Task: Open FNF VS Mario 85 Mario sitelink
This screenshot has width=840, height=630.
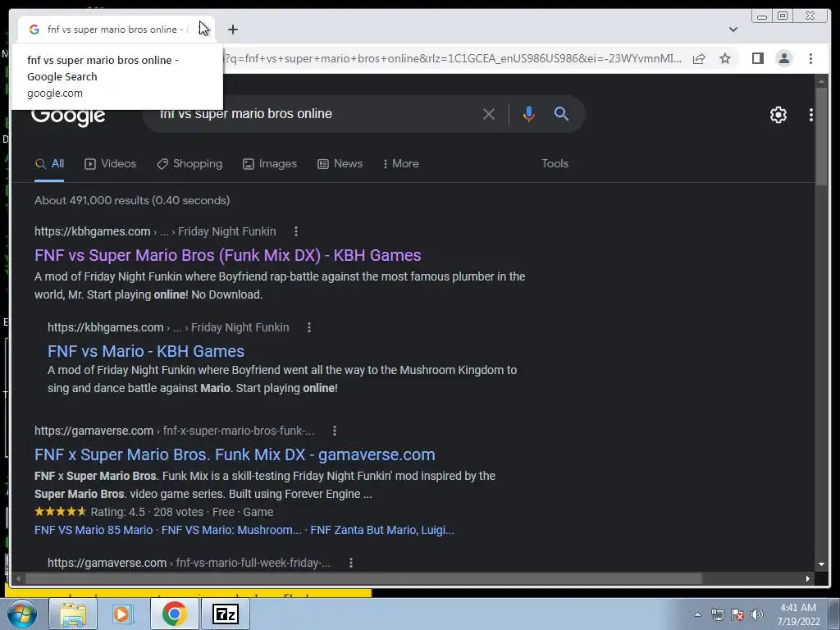Action: pyautogui.click(x=94, y=530)
